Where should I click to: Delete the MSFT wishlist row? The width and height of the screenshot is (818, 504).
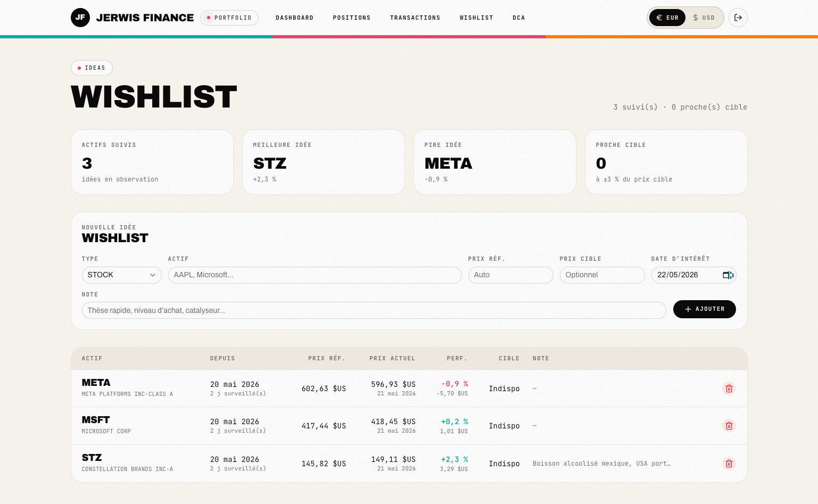729,426
